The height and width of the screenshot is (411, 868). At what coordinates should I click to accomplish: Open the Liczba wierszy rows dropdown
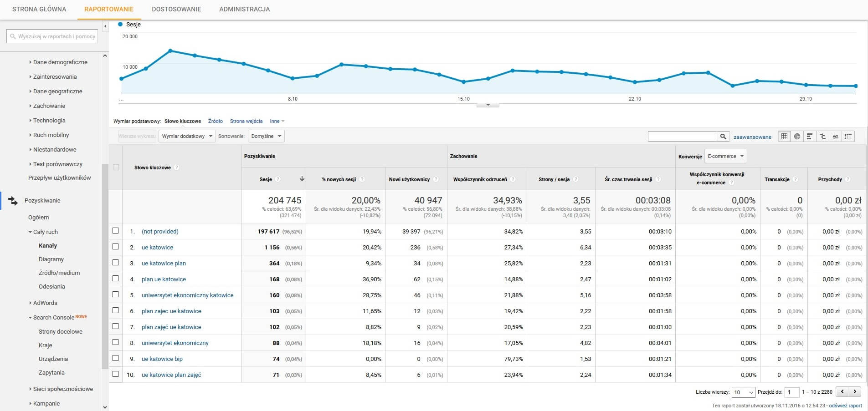pyautogui.click(x=743, y=392)
